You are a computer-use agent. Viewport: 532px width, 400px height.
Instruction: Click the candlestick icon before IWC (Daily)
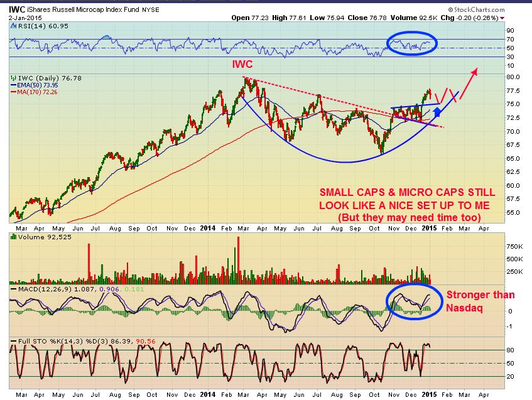click(14, 78)
